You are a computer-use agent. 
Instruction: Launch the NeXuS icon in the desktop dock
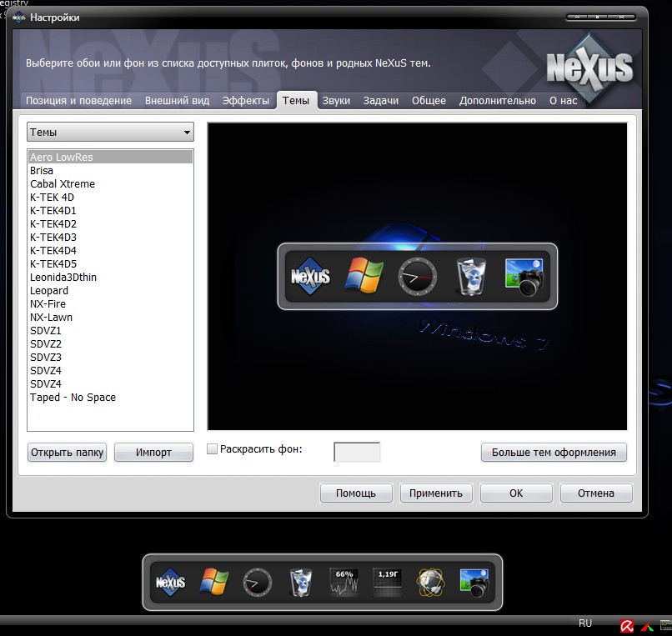coord(171,582)
